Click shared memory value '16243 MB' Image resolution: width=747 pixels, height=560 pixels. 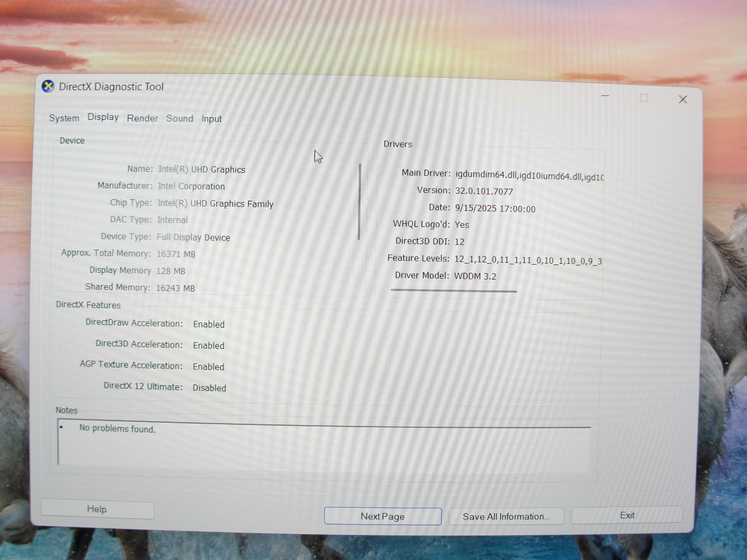tap(176, 288)
